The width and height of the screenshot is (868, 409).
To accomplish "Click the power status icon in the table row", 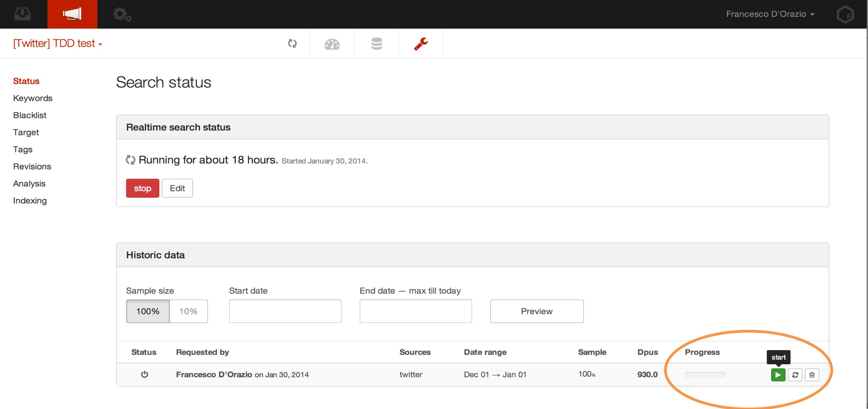I will (x=144, y=374).
